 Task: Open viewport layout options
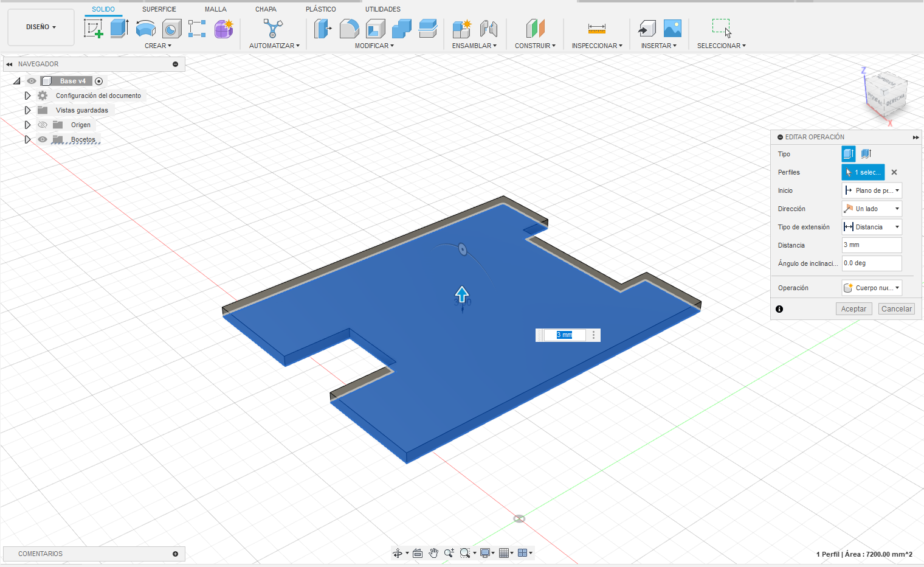(x=522, y=553)
